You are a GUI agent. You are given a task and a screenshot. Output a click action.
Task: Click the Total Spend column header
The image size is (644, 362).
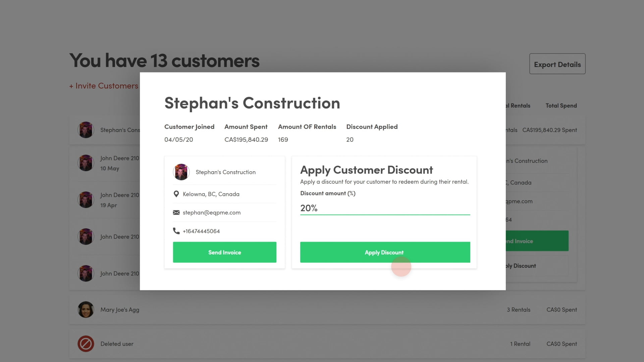click(561, 106)
